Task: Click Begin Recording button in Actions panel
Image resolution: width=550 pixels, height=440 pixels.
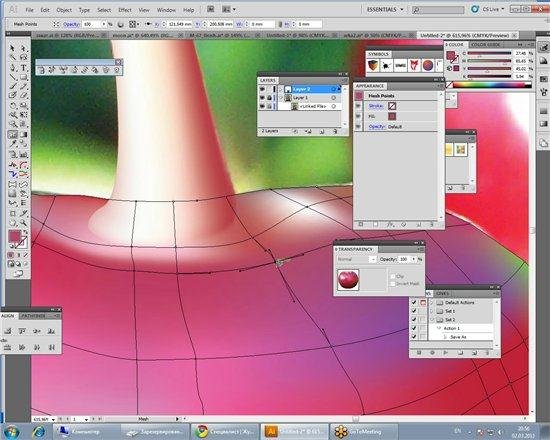Action: pyautogui.click(x=432, y=353)
